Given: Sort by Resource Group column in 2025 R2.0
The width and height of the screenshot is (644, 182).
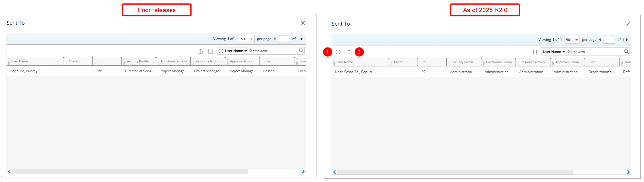Looking at the screenshot, I should [533, 62].
